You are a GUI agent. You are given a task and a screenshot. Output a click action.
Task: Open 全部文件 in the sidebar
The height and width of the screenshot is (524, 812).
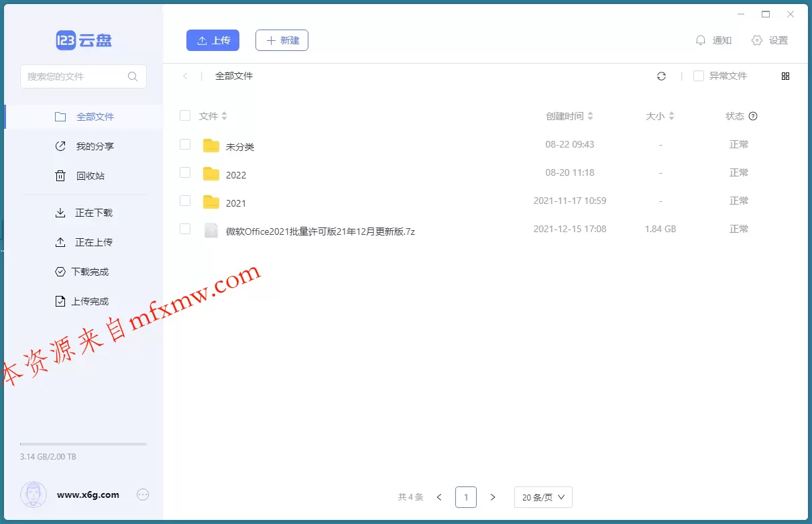84,117
